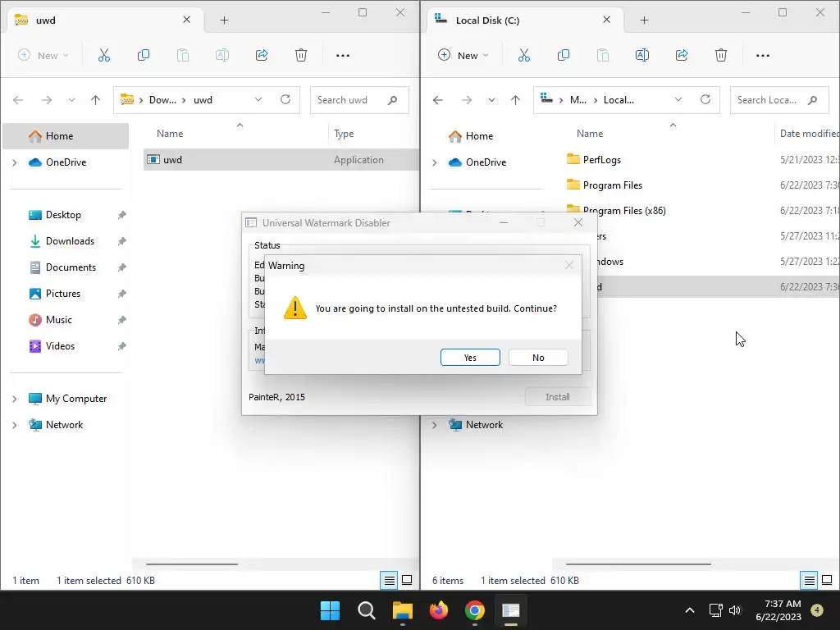
Task: Switch Local Disk window to details view
Action: pyautogui.click(x=810, y=580)
